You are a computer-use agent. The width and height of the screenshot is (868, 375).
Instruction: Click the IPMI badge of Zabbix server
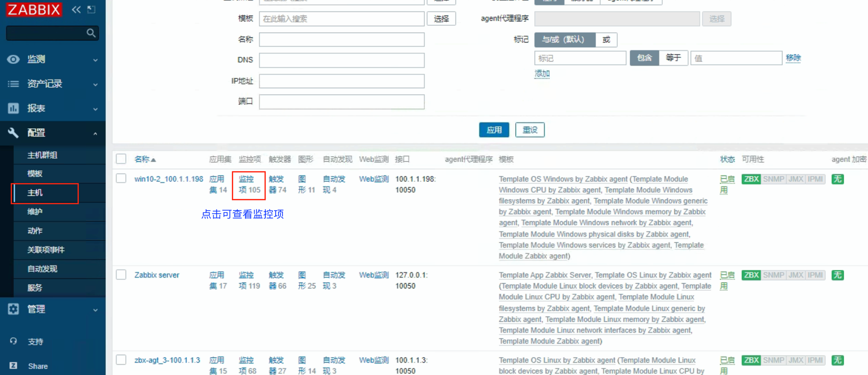815,275
